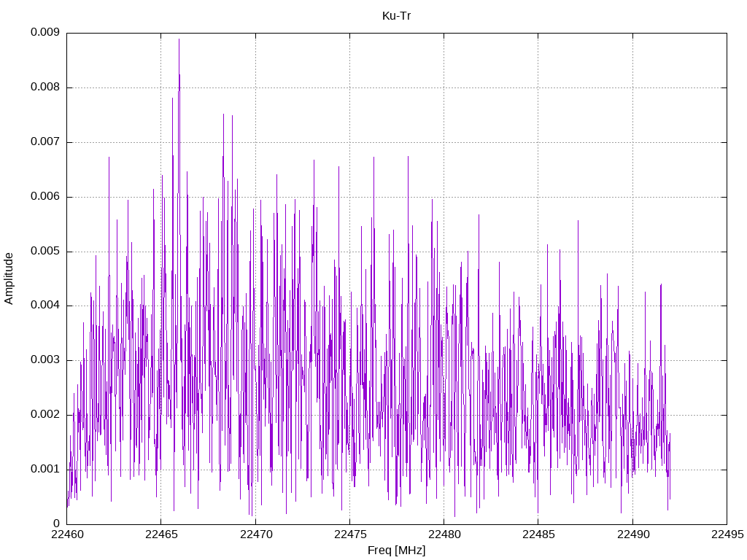The width and height of the screenshot is (747, 560).
Task: Click y-axis tick value 0.004
Action: 45,306
